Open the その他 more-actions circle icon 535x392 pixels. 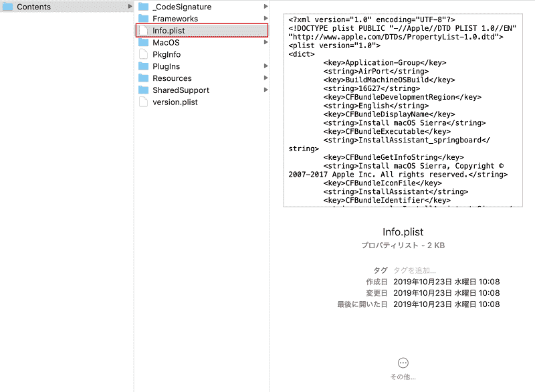[403, 363]
